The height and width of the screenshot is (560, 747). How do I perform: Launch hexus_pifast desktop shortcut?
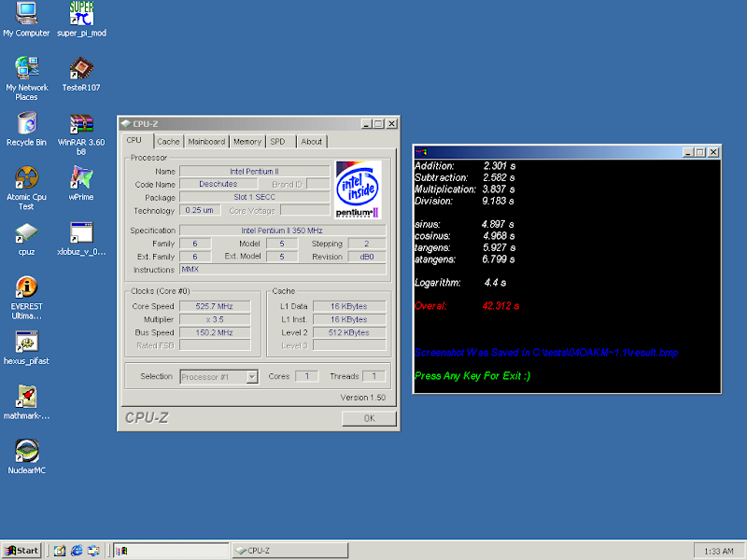[26, 347]
